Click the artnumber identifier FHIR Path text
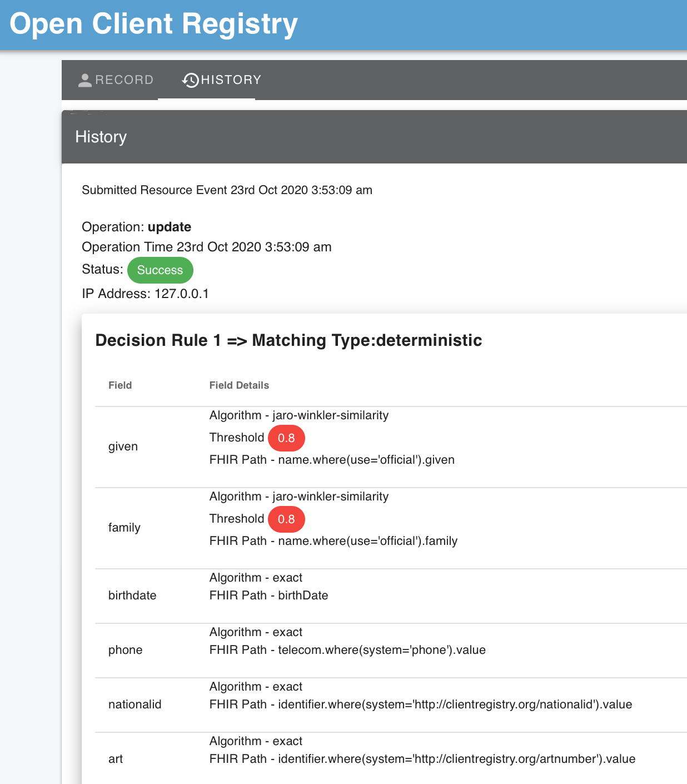 422,759
